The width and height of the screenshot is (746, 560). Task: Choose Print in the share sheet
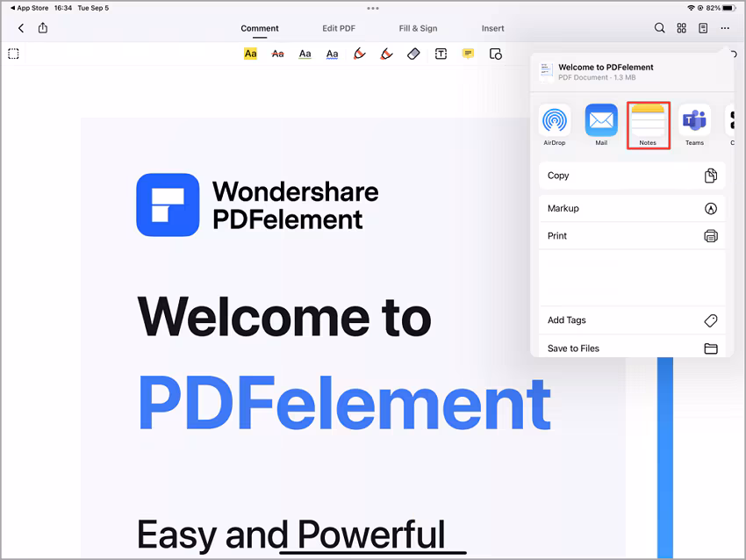point(632,236)
